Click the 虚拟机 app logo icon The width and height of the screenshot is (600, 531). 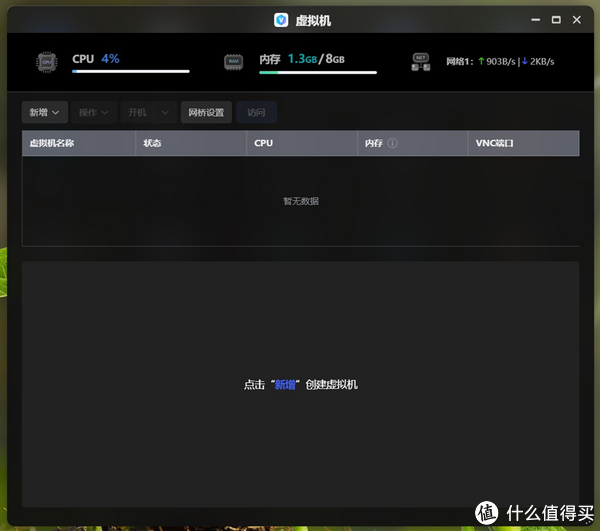point(281,20)
